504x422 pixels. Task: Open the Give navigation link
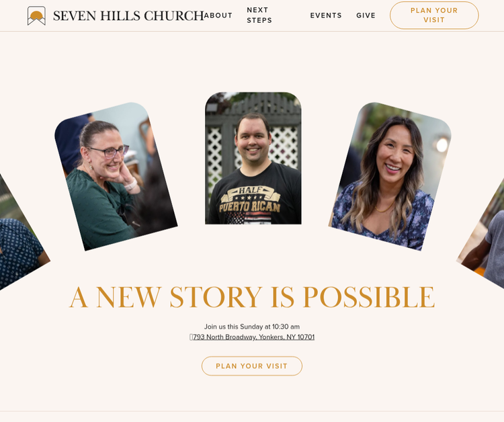tap(366, 15)
